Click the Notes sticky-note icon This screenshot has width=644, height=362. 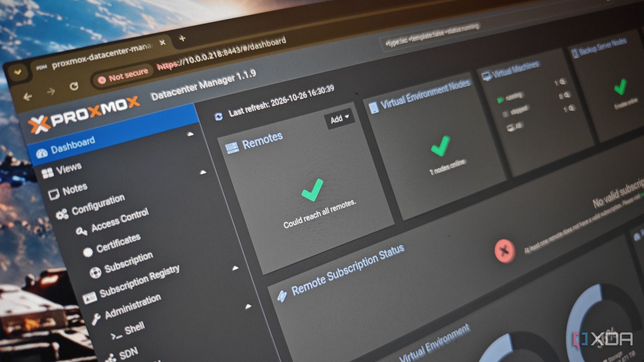(54, 195)
